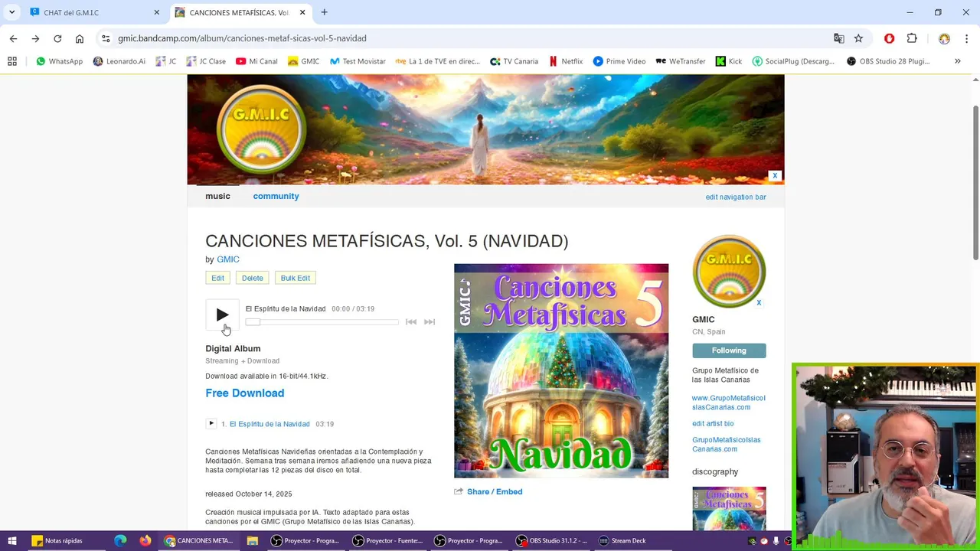The height and width of the screenshot is (551, 980).
Task: Open TV Canaria bookmark
Action: pyautogui.click(x=514, y=61)
